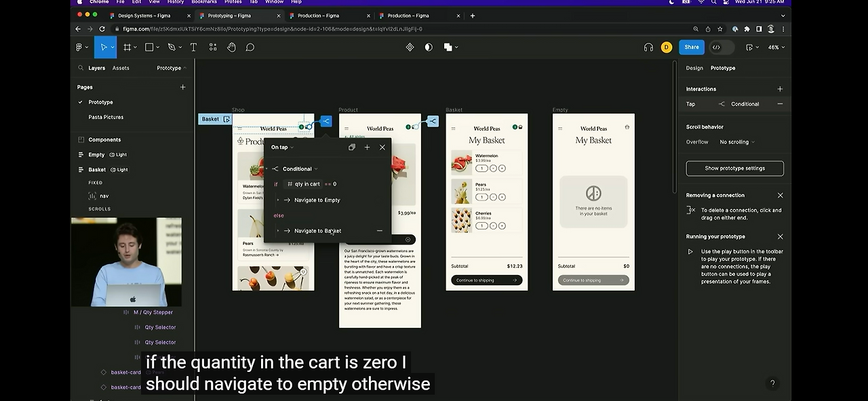868x401 pixels.
Task: Open the Resources tool
Action: click(x=212, y=47)
